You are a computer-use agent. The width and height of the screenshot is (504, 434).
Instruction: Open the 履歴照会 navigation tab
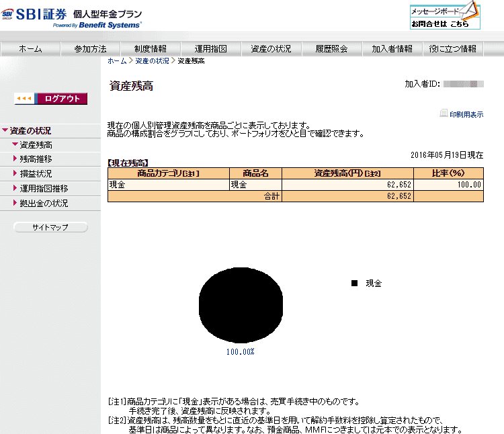331,49
